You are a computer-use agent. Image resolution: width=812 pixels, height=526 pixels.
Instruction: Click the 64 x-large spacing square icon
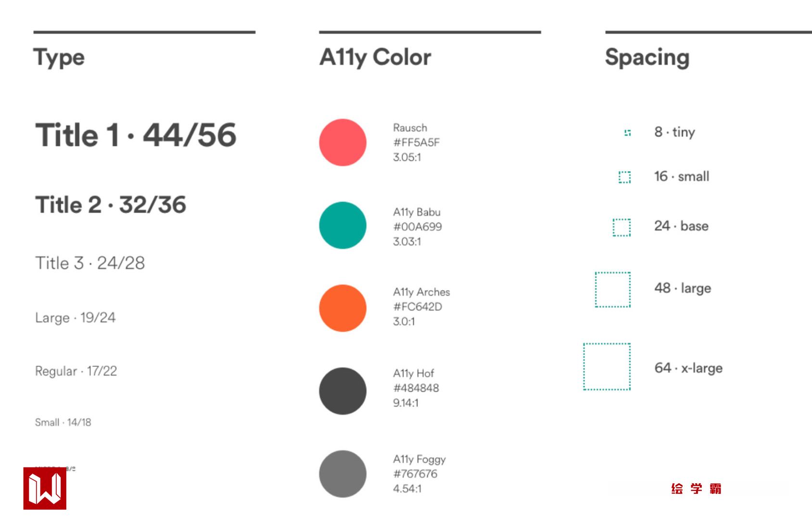[607, 366]
